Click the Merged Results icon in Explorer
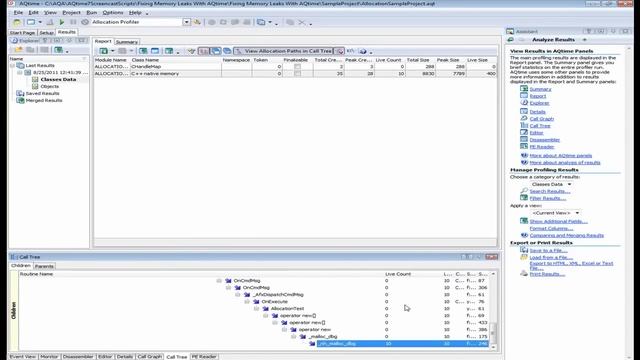This screenshot has height=360, width=640. [20, 100]
